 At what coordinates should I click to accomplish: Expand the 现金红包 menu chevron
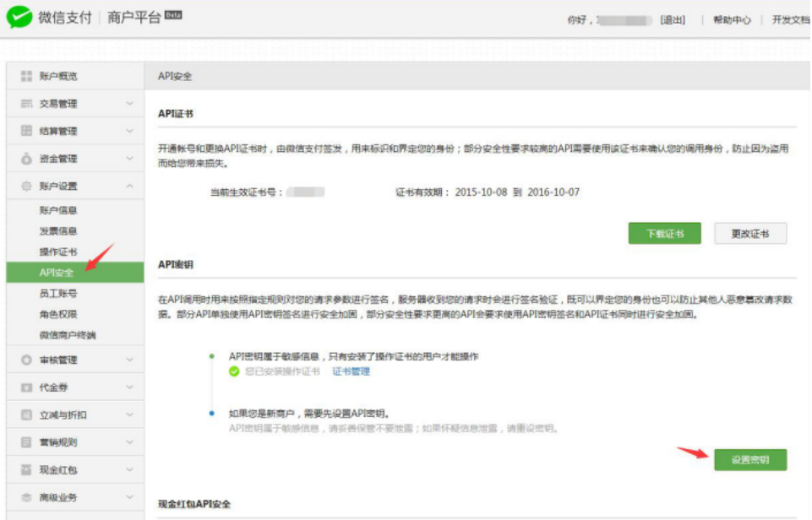[129, 470]
